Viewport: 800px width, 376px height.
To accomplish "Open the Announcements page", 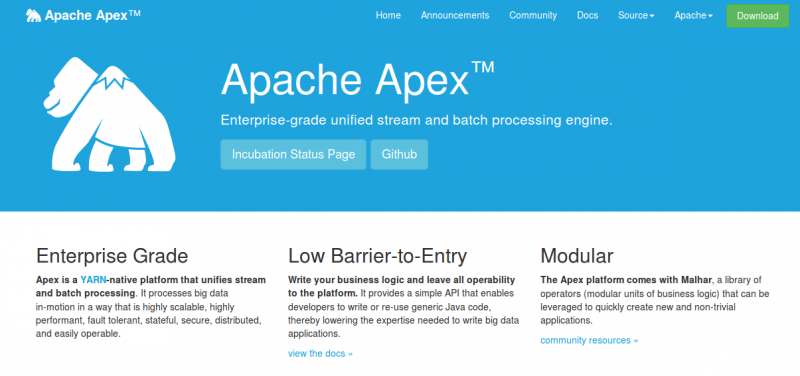I will pyautogui.click(x=455, y=15).
